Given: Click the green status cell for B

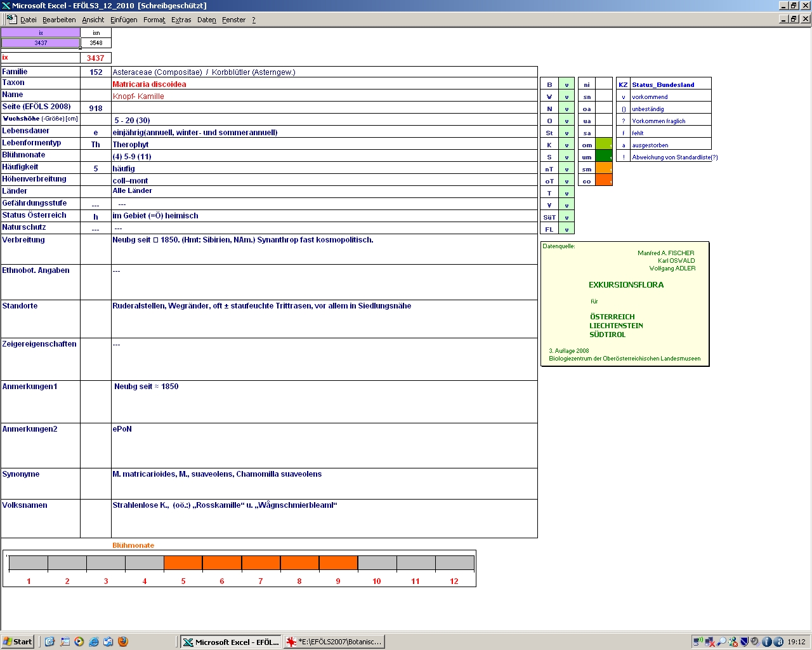Looking at the screenshot, I should [x=566, y=84].
